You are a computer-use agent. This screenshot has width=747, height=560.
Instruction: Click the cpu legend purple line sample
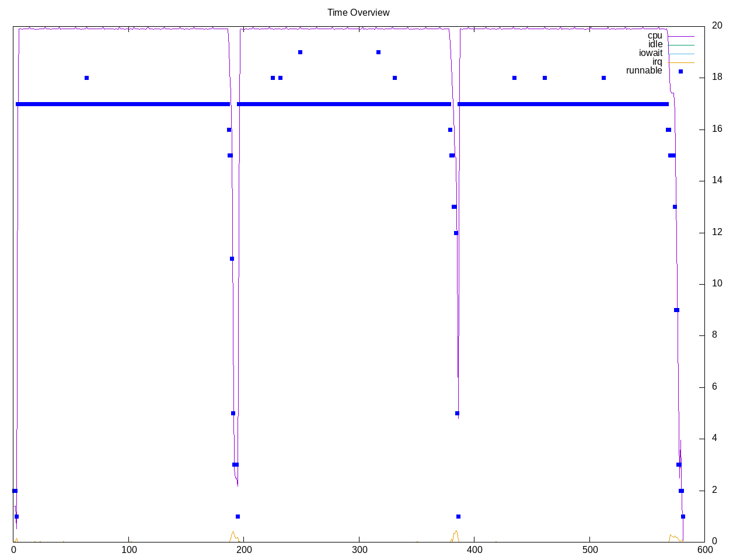[681, 36]
